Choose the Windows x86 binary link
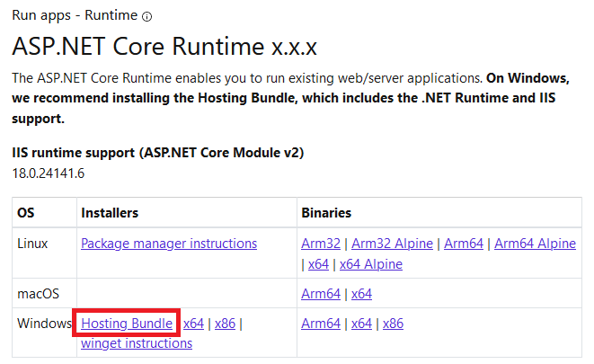The width and height of the screenshot is (594, 364). (x=393, y=324)
